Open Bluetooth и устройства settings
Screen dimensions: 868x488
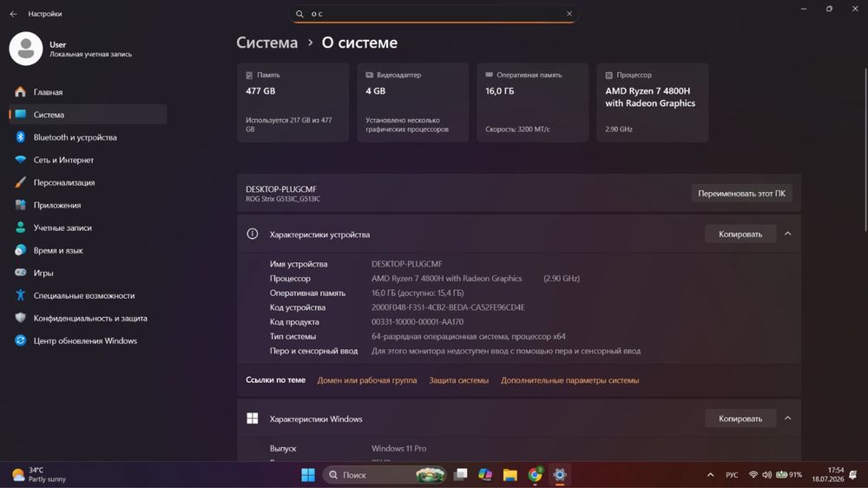tap(88, 137)
